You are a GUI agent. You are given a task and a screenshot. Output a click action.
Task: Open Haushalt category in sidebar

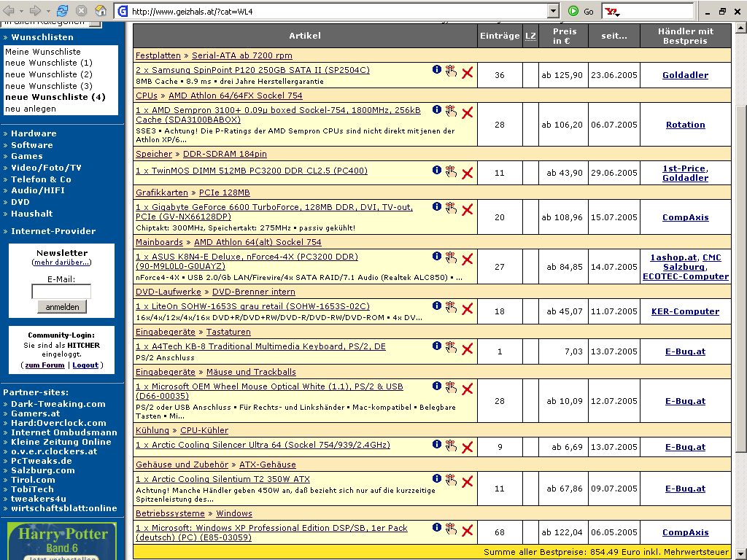[32, 214]
